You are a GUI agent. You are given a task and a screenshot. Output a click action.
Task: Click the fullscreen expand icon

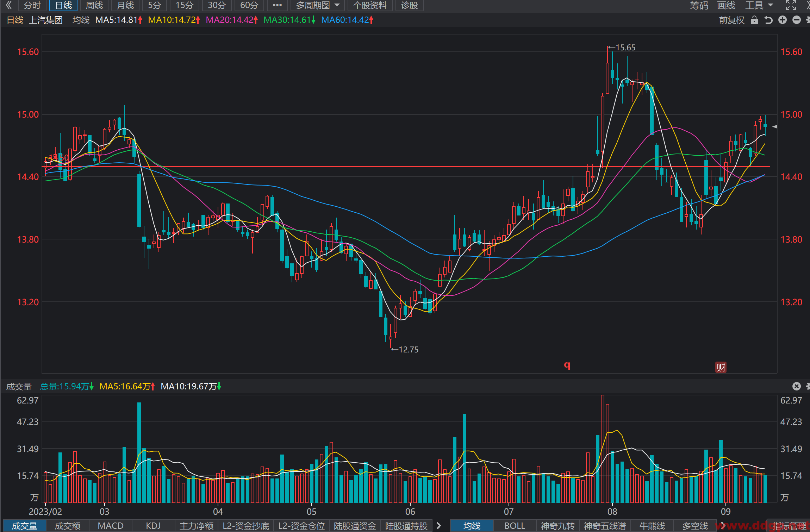click(791, 5)
